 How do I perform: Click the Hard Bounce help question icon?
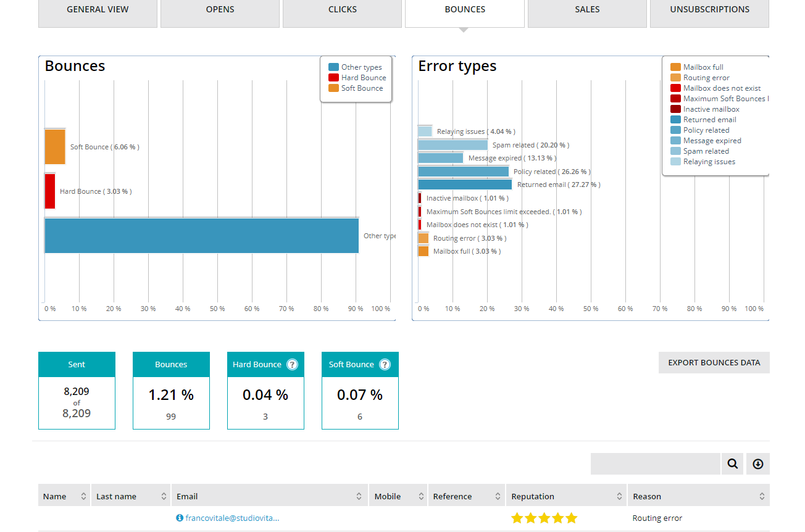tap(293, 365)
